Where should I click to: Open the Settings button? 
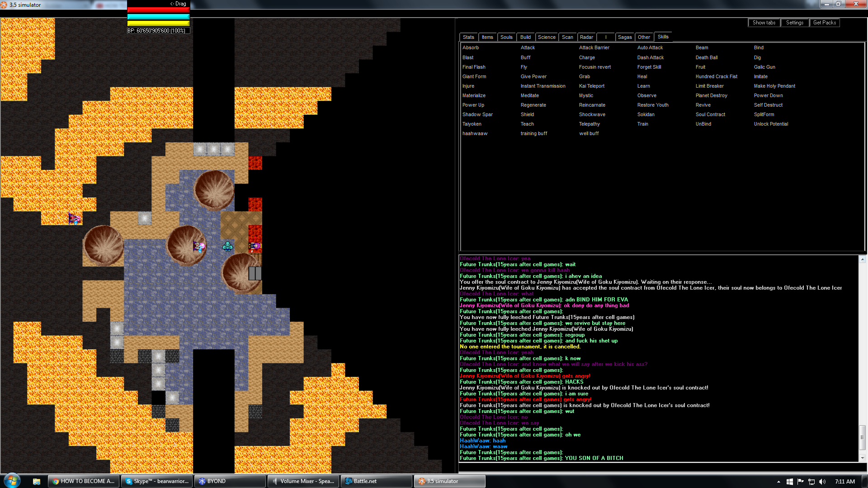tap(794, 23)
